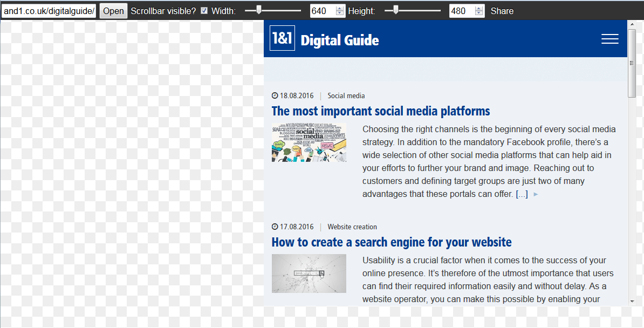Click the scrollbar down arrow
The height and width of the screenshot is (328, 644).
[x=632, y=301]
